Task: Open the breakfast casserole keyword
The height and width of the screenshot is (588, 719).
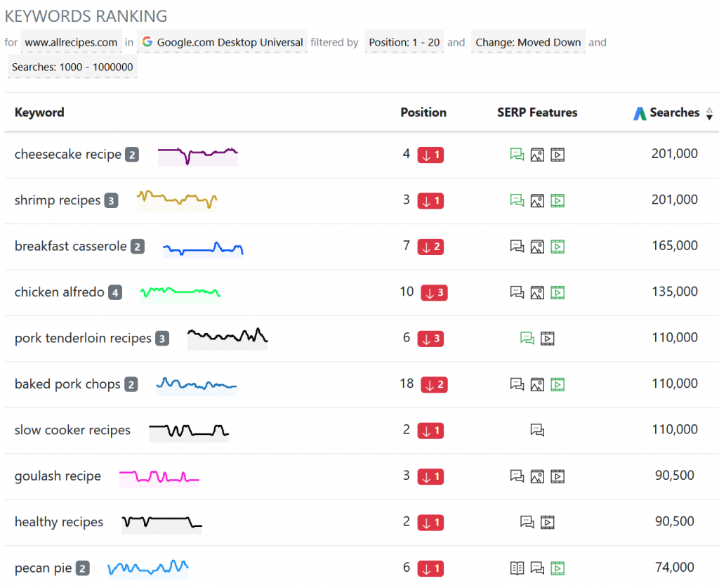Action: point(71,247)
